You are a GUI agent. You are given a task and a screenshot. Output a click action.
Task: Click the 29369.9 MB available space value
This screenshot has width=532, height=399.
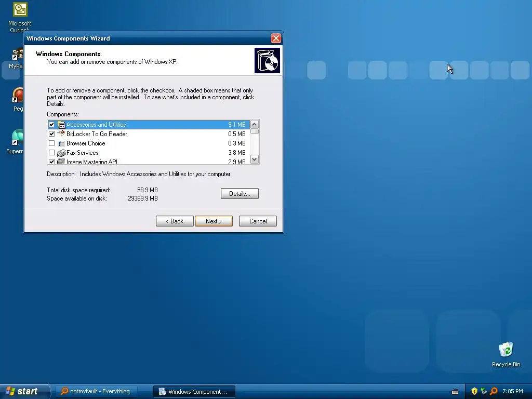click(x=143, y=198)
